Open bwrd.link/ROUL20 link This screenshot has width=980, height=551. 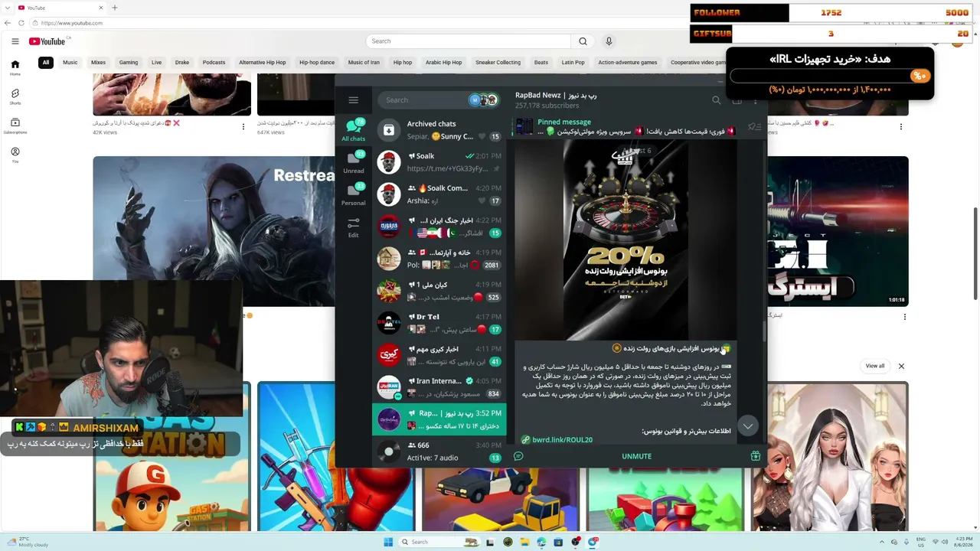(x=563, y=440)
